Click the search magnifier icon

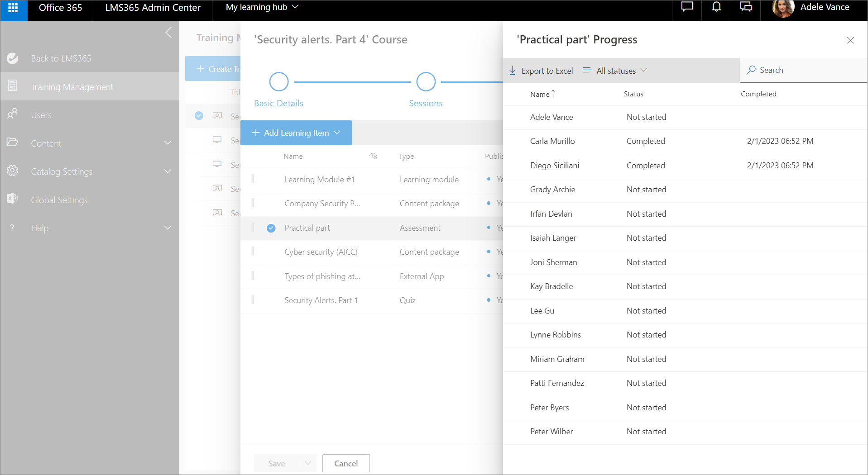[751, 70]
